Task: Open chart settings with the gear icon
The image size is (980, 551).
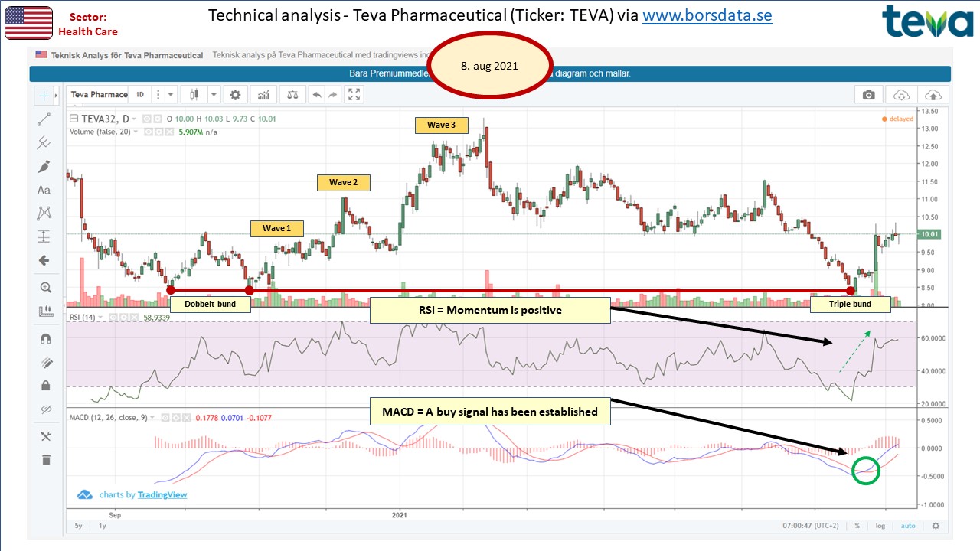Action: coord(235,95)
